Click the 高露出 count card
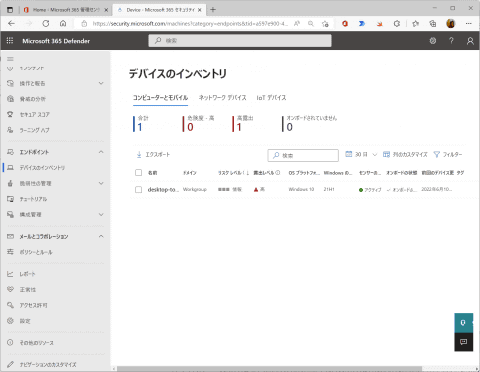This screenshot has height=372, width=480. [x=243, y=124]
